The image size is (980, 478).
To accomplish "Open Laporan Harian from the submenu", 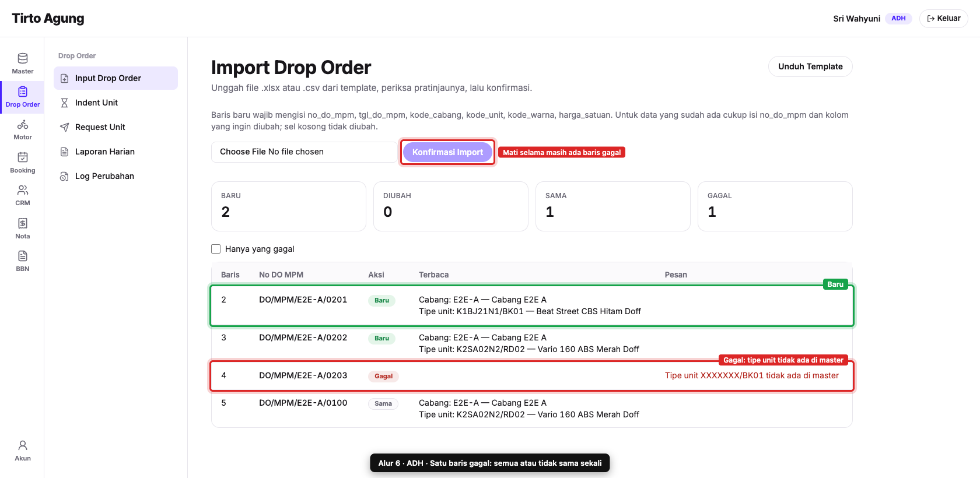I will coord(116,152).
